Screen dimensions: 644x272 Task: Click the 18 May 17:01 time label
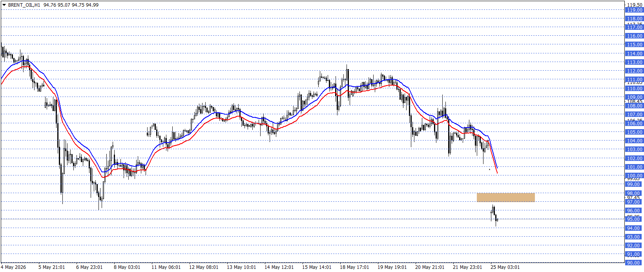[355, 267]
